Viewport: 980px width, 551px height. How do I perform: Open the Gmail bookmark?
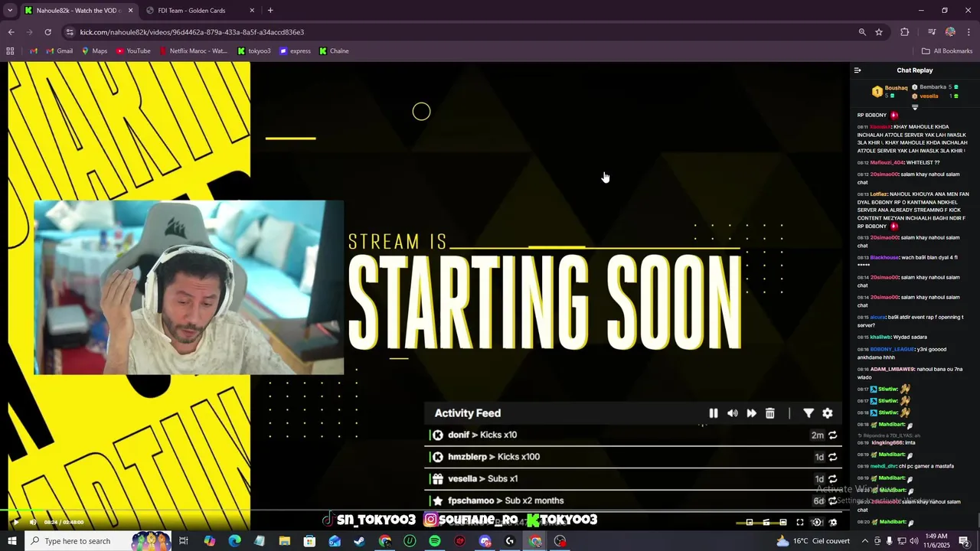(59, 51)
